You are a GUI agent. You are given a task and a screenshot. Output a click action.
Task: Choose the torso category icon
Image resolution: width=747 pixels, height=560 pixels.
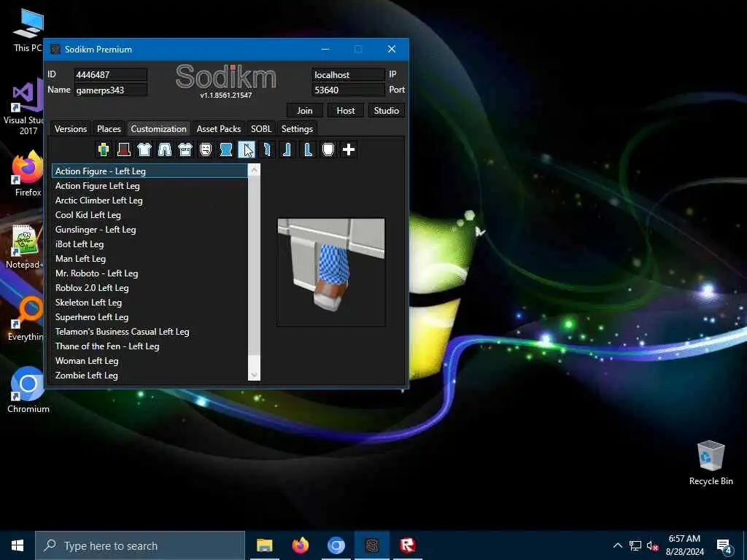[x=226, y=149]
